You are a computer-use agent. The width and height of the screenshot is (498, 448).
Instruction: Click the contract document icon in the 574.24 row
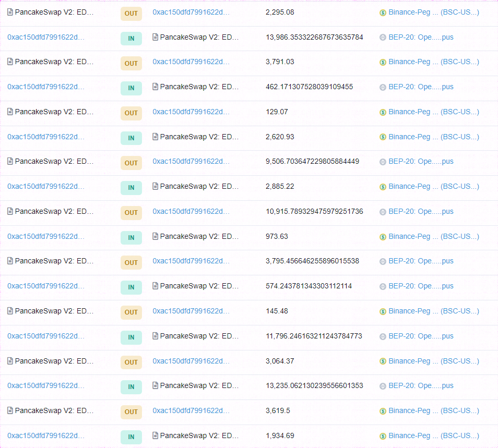point(155,286)
